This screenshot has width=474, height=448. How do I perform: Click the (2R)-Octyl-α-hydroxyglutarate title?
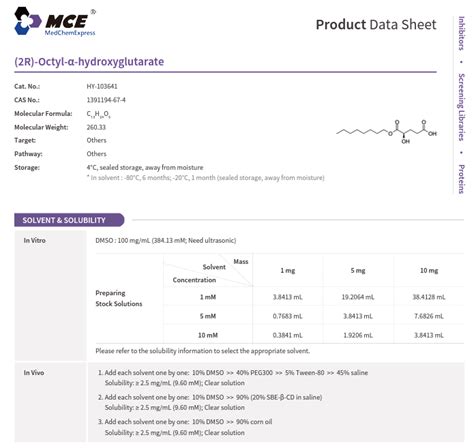pos(89,62)
